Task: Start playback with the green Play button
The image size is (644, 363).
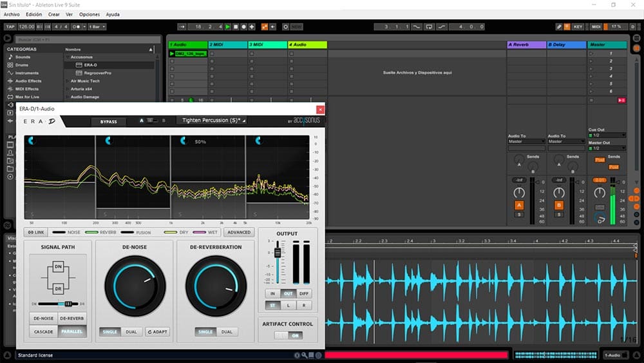Action: [228, 26]
